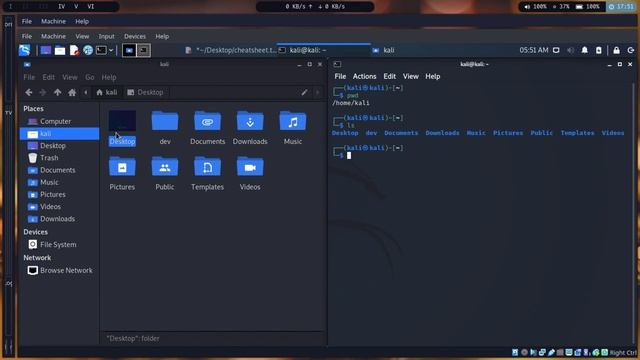The height and width of the screenshot is (360, 640).
Task: Open the terminal emulator panel launcher
Action: (x=101, y=50)
